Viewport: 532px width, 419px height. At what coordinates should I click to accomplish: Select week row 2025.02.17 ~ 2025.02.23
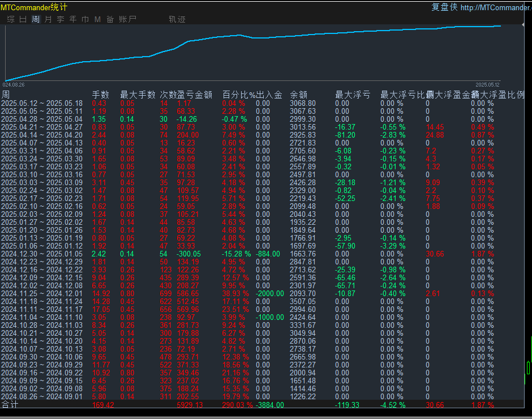(262, 198)
